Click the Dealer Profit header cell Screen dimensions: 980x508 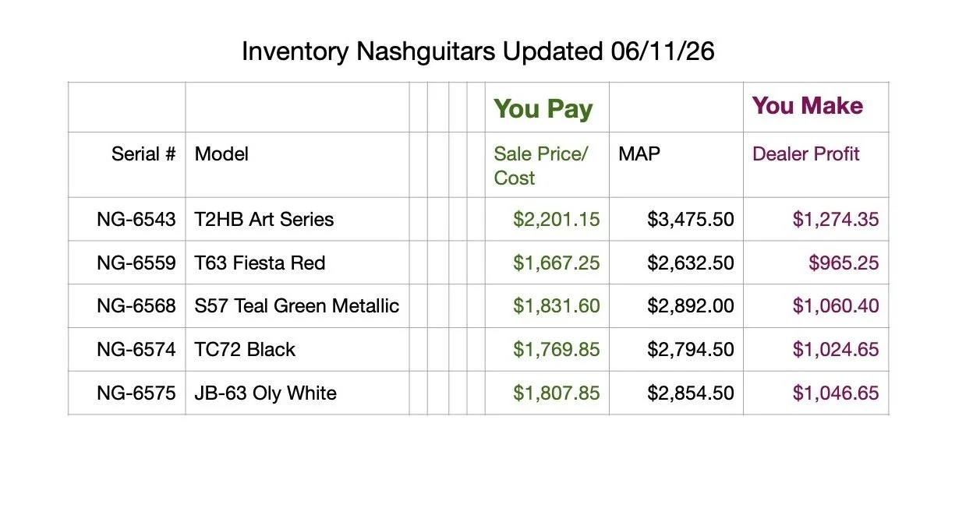click(x=815, y=164)
